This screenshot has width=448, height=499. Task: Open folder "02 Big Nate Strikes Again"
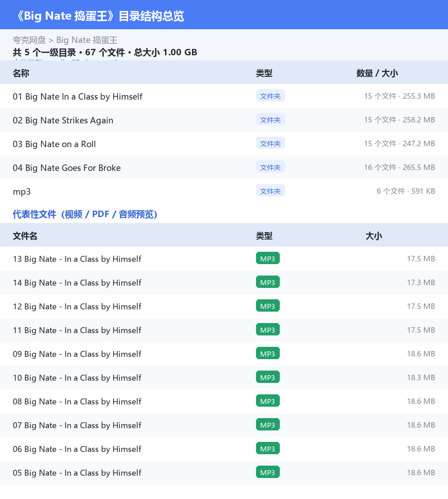(63, 120)
